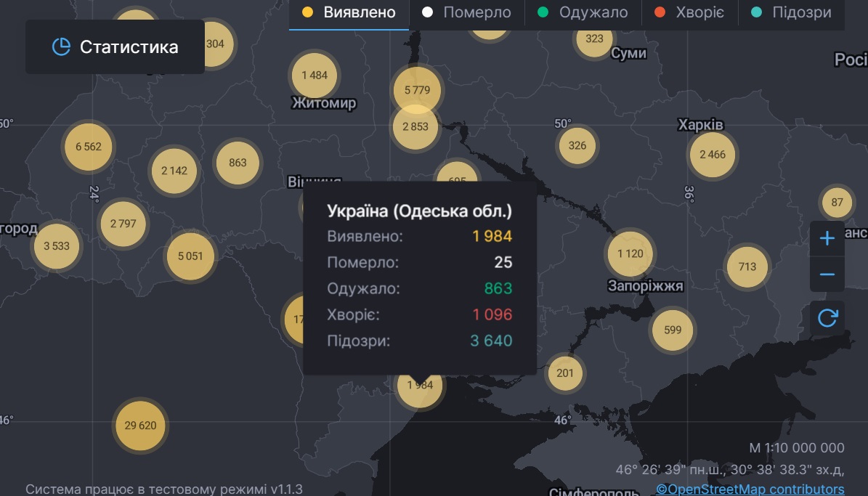Click the Zaporizhzhia marker with 1 120

click(630, 253)
